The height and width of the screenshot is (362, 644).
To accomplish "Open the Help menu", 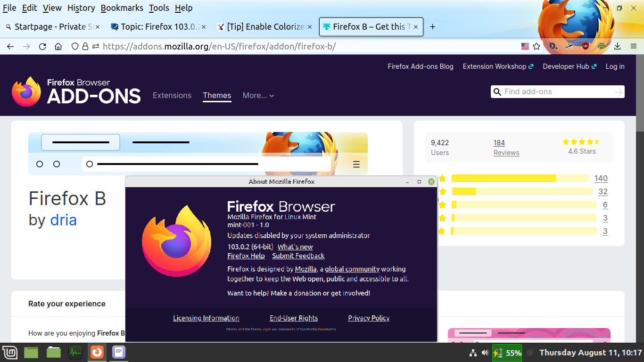I will click(183, 8).
